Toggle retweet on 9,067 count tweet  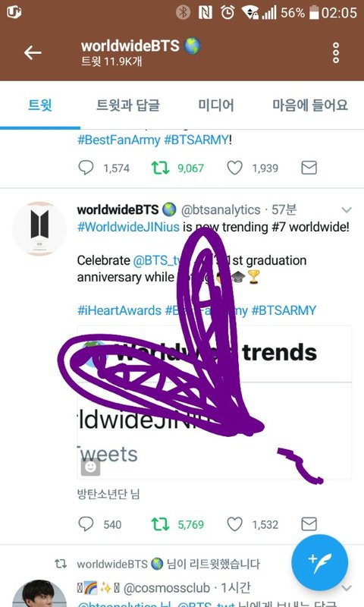click(x=160, y=168)
